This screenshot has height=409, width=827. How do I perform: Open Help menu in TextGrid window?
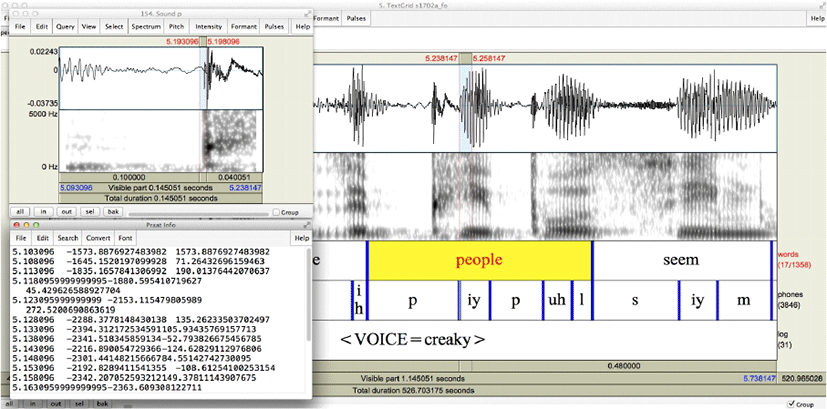816,18
